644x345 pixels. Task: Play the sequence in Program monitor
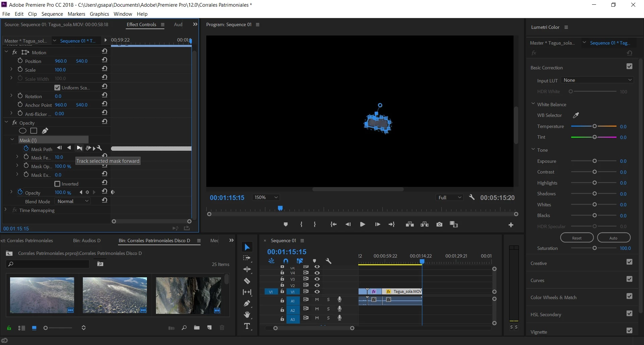click(362, 224)
